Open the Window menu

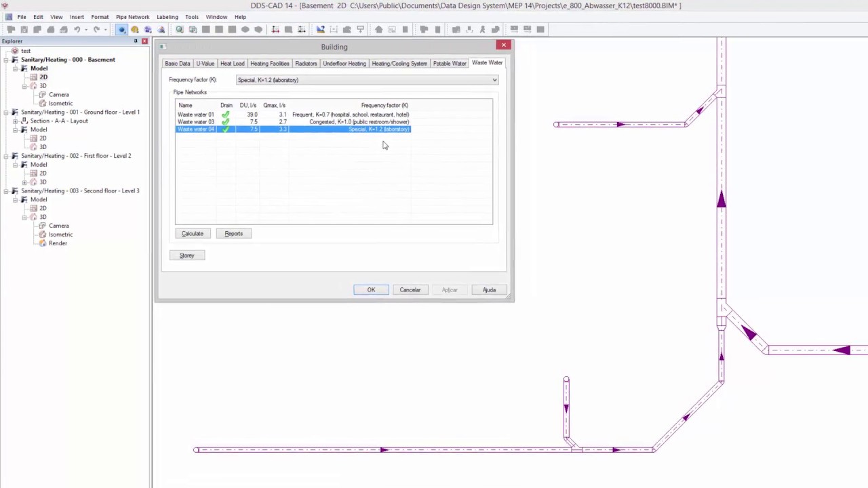coord(216,17)
